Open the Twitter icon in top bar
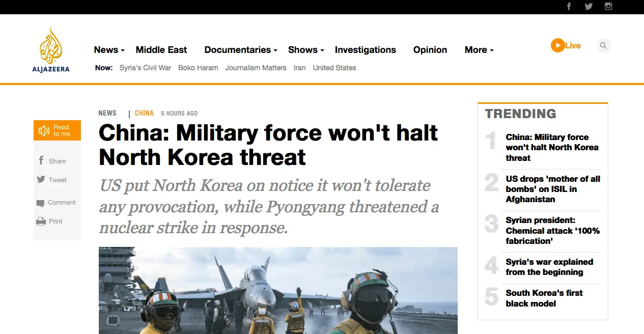 tap(589, 7)
